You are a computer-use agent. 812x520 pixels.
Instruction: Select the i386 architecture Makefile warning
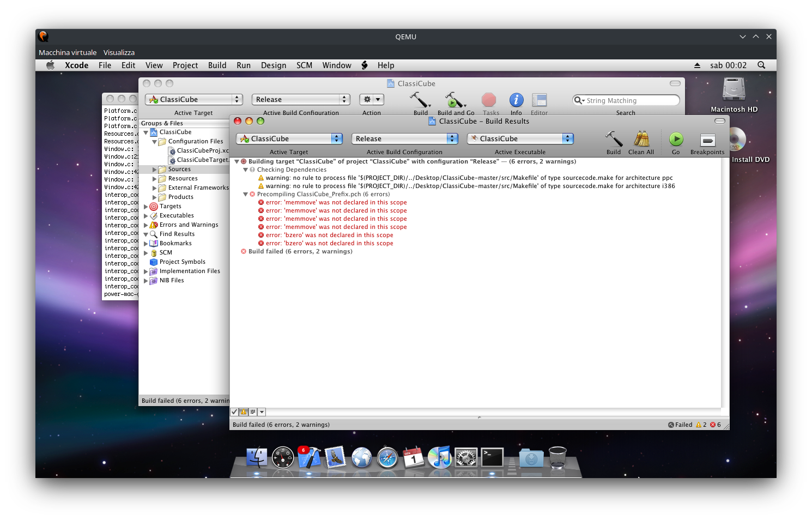pos(470,186)
